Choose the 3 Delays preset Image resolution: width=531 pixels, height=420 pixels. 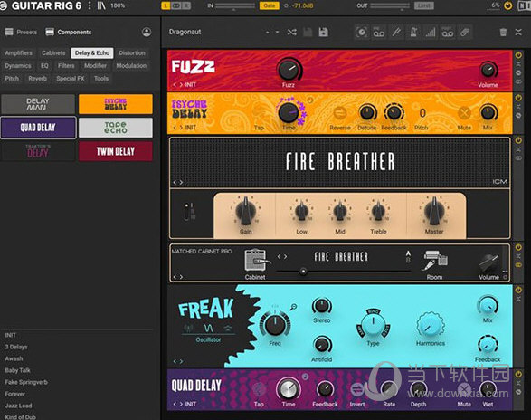16,347
